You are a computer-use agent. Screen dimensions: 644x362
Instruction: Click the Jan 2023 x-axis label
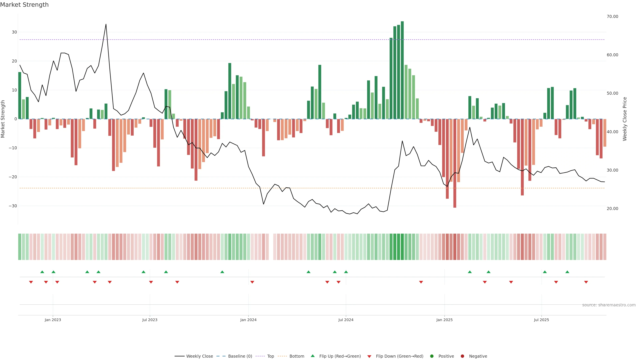(53, 320)
